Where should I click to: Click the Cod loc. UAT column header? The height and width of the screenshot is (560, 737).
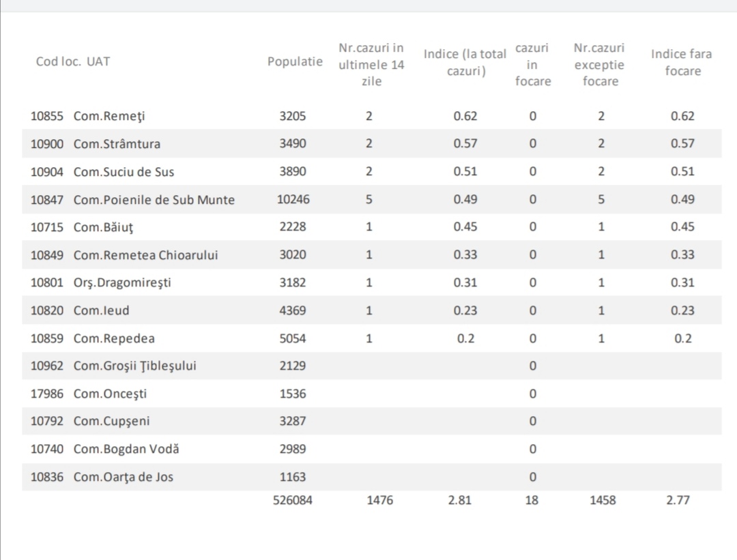[x=73, y=61]
